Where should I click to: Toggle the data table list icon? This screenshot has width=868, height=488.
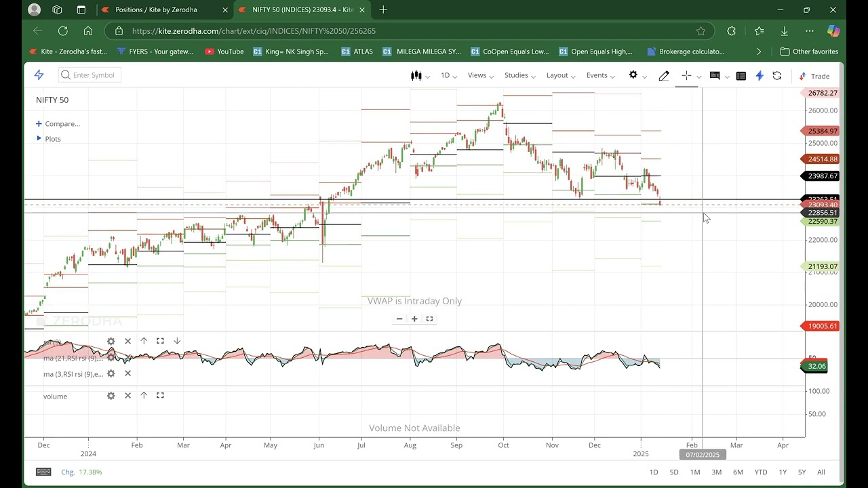pos(741,76)
